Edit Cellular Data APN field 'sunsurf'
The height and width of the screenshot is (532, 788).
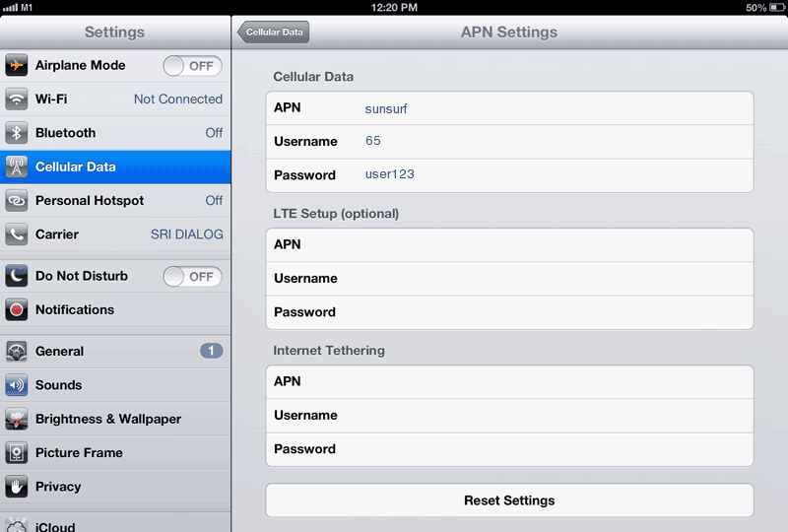(x=509, y=108)
